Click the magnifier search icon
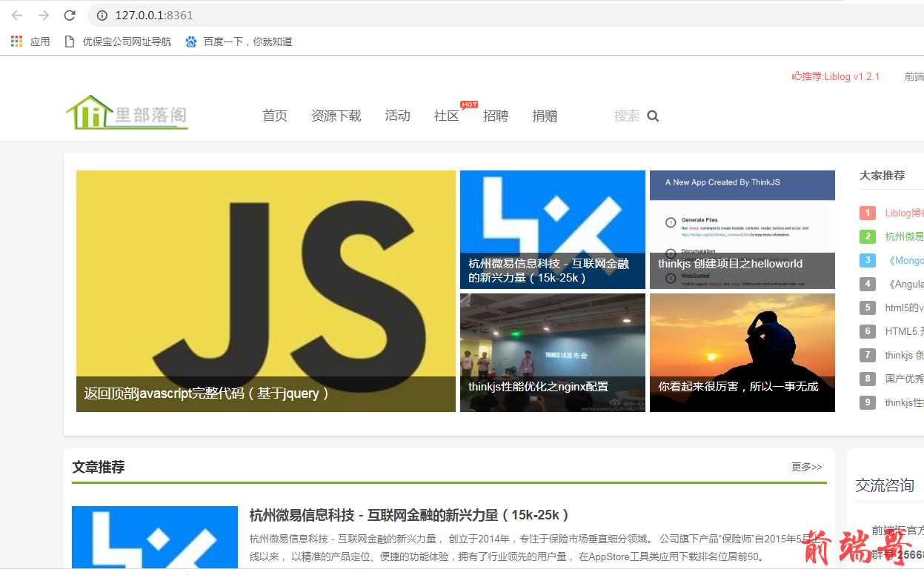Viewport: 924px width, 575px height. point(653,116)
